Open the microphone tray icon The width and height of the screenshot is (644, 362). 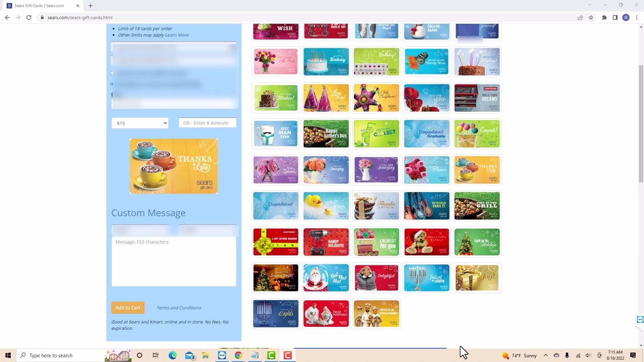pos(567,355)
